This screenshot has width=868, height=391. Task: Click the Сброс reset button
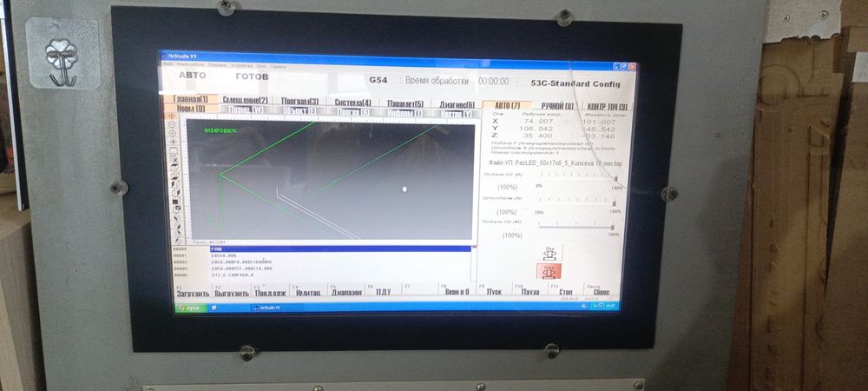pyautogui.click(x=602, y=289)
